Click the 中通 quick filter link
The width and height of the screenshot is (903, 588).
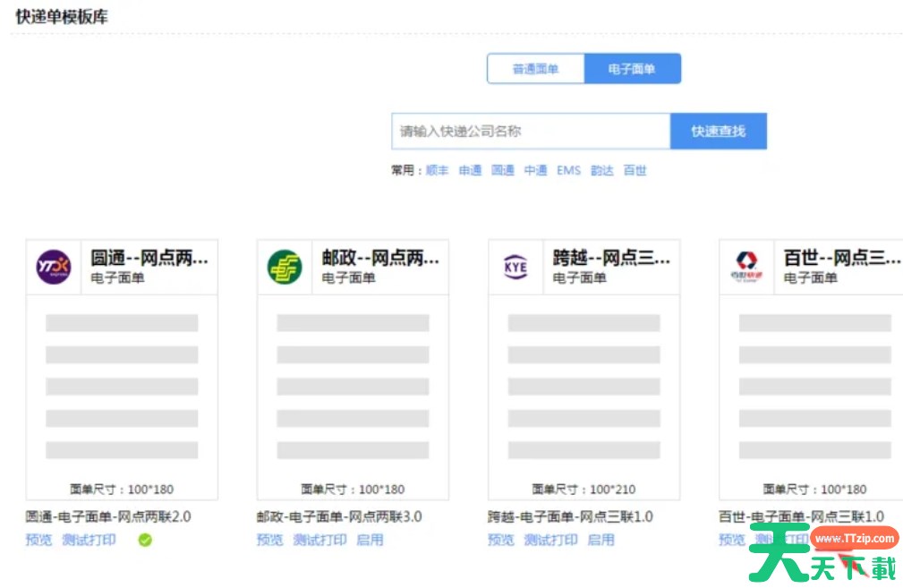(x=535, y=170)
